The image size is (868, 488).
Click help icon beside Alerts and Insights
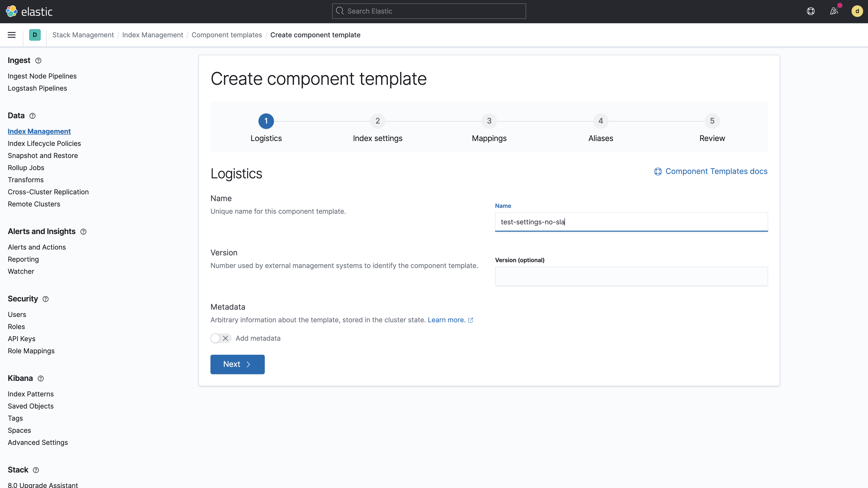click(x=84, y=232)
